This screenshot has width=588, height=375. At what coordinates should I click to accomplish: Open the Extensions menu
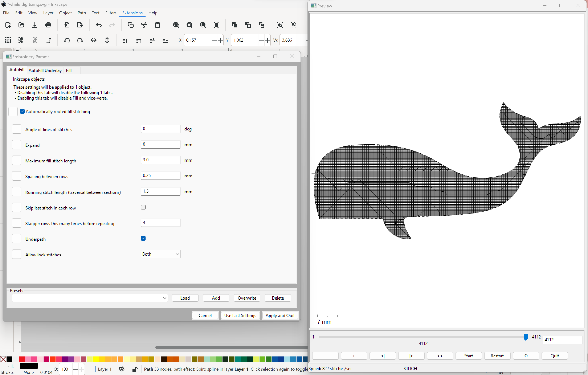tap(132, 13)
